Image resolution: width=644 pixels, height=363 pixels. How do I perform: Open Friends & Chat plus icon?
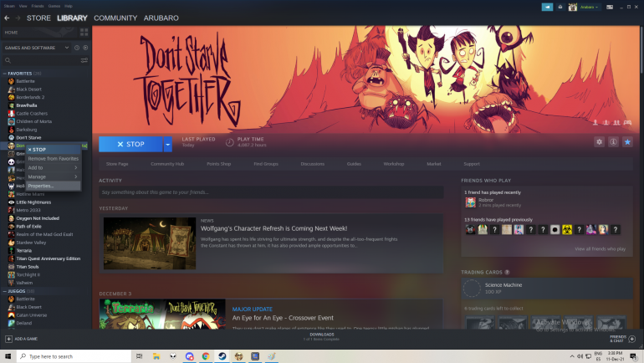[631, 339]
